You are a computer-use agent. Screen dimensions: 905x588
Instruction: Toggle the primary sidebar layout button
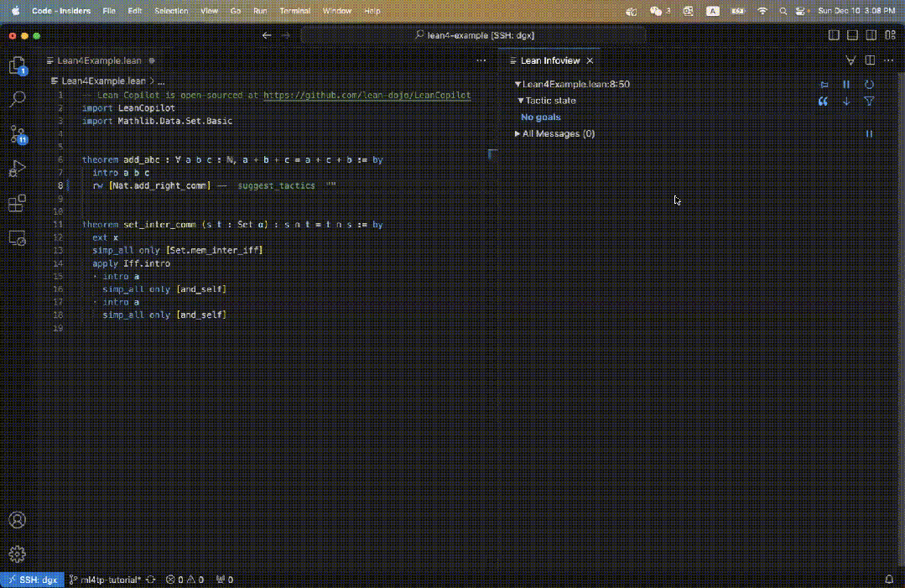tap(834, 35)
